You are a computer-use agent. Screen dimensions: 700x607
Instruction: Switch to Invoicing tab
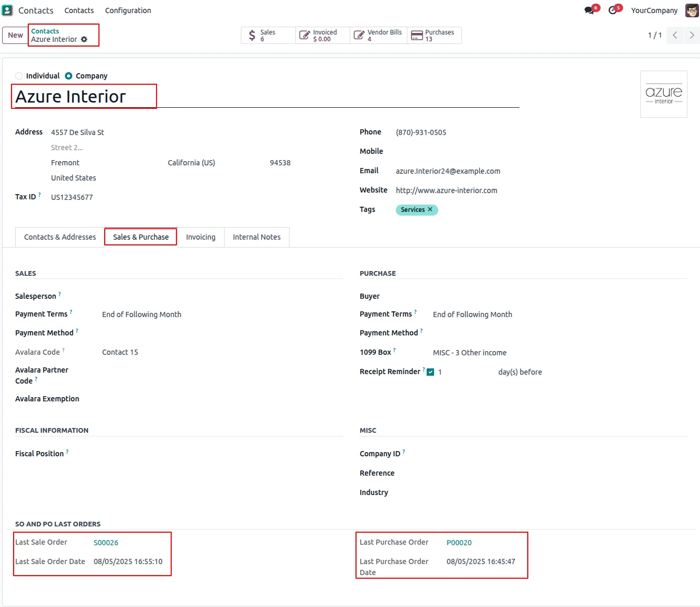tap(201, 237)
